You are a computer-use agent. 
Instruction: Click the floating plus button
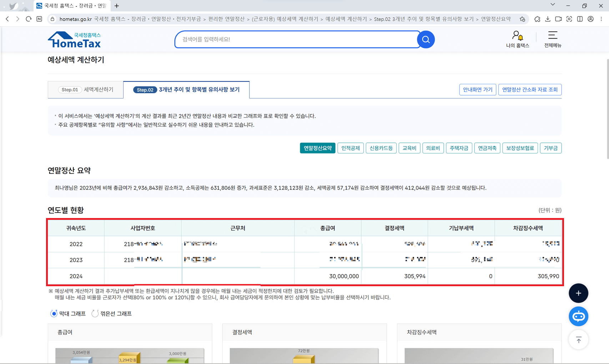578,293
